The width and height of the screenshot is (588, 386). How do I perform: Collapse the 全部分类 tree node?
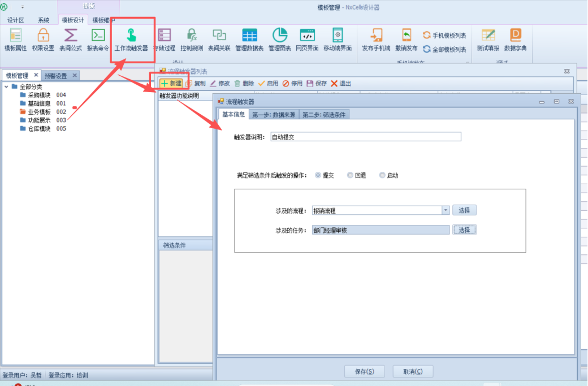6,87
